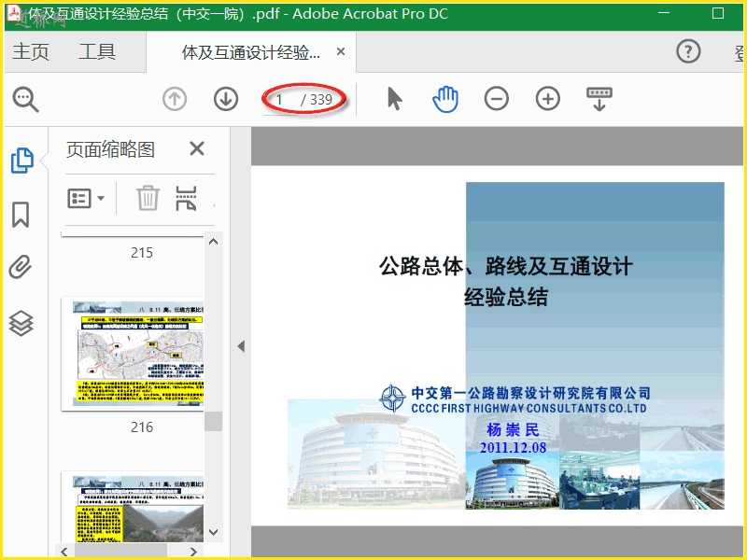Click the CCCC FIRST HIGHWAY CONSULTANTS text
This screenshot has width=747, height=560.
pos(529,408)
